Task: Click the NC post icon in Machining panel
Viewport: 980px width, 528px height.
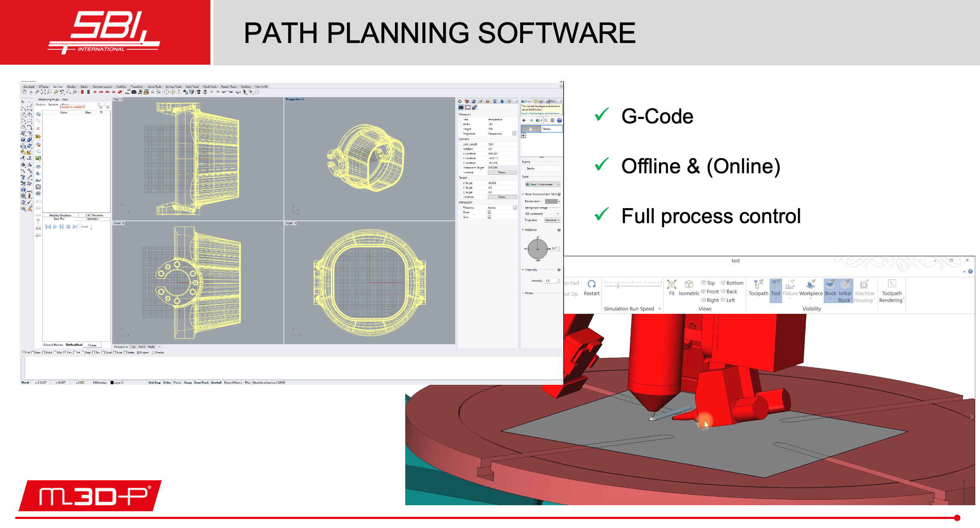Action: click(38, 193)
